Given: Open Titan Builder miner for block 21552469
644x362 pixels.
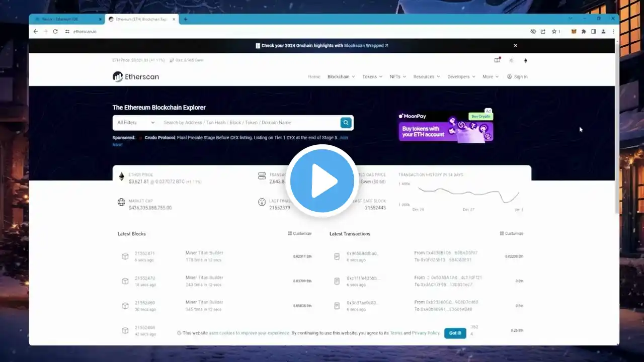Looking at the screenshot, I should pos(211,302).
